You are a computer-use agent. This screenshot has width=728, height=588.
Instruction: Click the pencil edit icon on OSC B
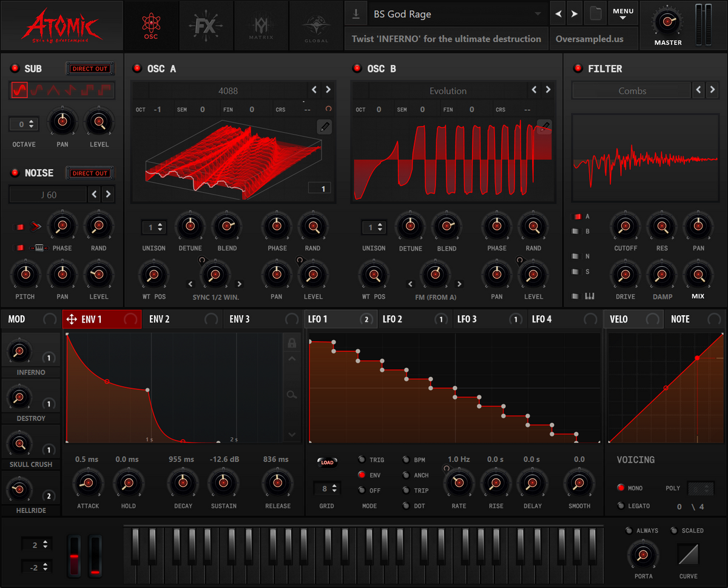tap(545, 125)
